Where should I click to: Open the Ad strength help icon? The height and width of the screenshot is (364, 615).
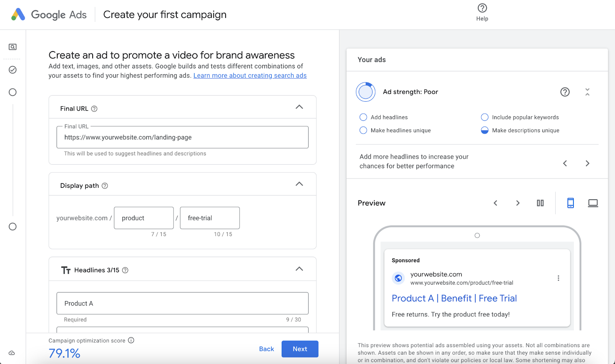tap(565, 92)
